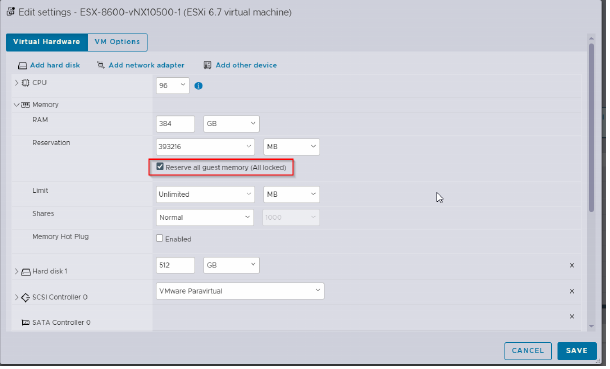Open the VM Options tab

click(x=117, y=42)
